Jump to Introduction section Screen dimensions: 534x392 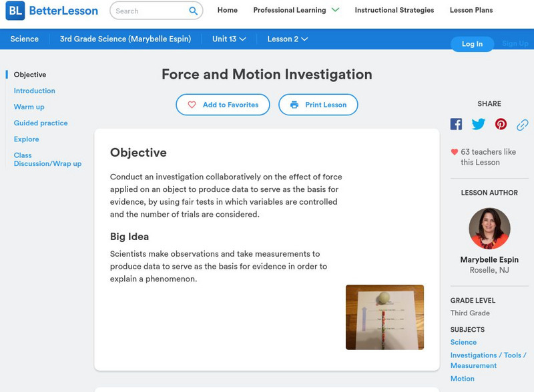point(35,91)
